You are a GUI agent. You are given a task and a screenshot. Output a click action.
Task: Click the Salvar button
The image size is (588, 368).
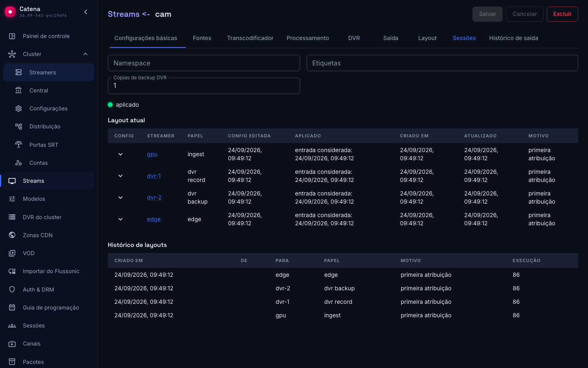pyautogui.click(x=488, y=14)
